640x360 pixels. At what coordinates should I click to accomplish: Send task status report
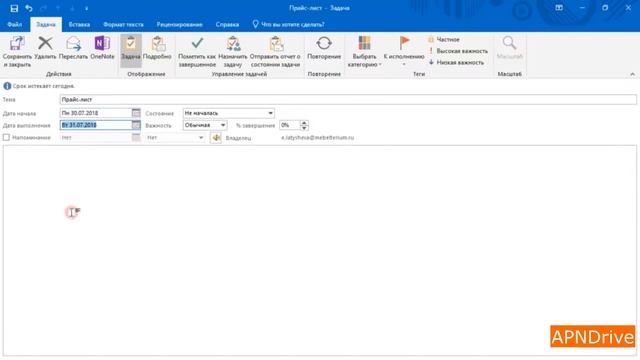276,51
